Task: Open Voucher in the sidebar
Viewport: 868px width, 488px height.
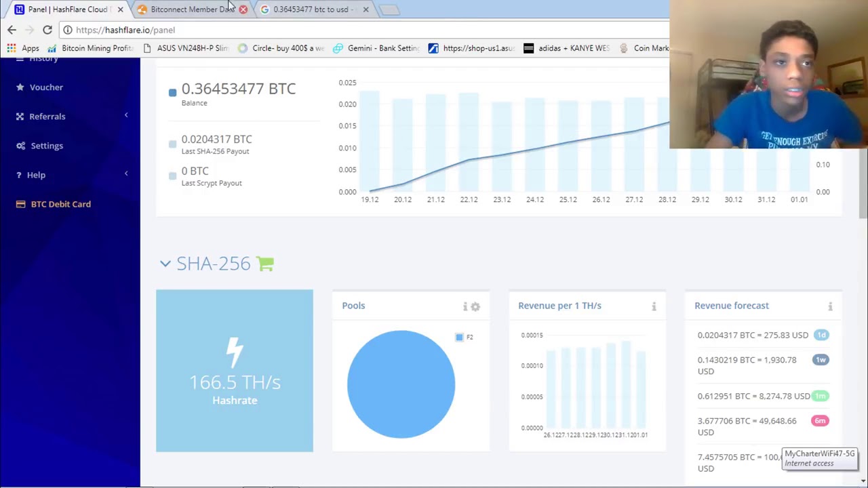Action: [46, 87]
